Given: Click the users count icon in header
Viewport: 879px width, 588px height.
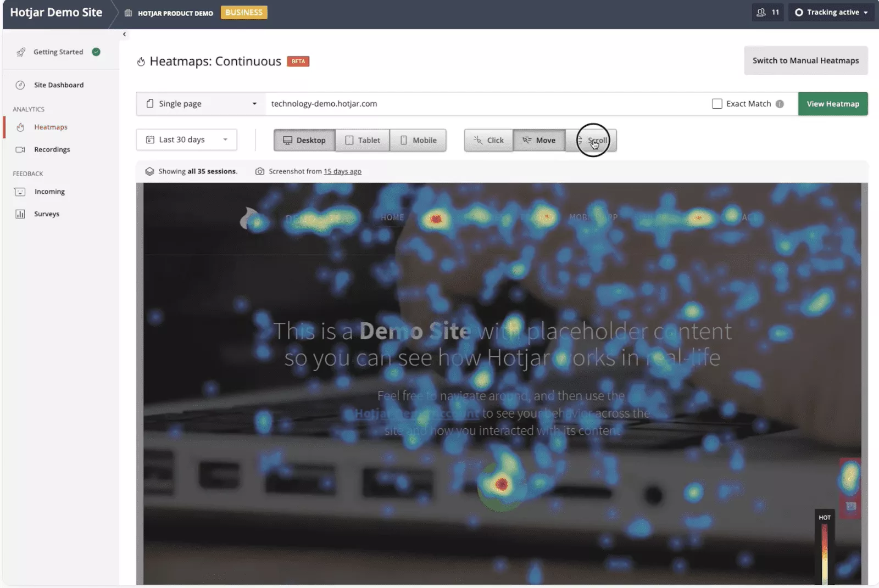Looking at the screenshot, I should 761,12.
